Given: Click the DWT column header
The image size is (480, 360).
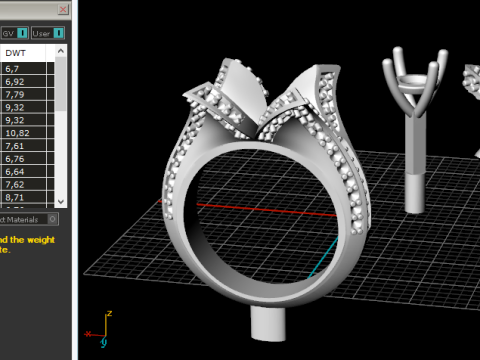Looking at the screenshot, I should [x=23, y=53].
